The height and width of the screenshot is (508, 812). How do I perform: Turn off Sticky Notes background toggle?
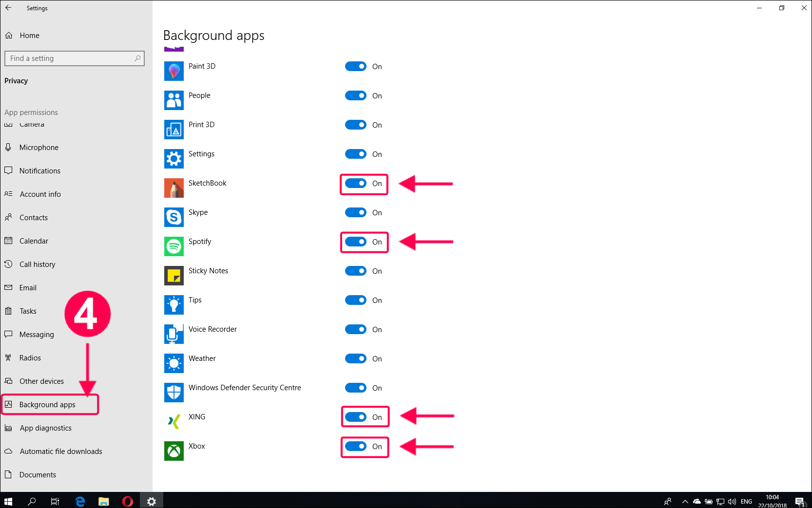click(356, 271)
